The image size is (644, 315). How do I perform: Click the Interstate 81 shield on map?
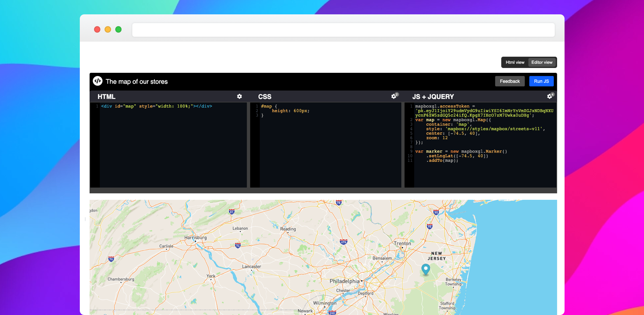[231, 212]
